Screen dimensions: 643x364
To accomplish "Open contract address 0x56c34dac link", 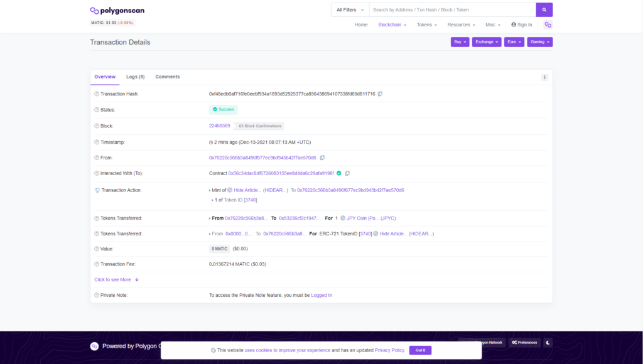I will (281, 173).
